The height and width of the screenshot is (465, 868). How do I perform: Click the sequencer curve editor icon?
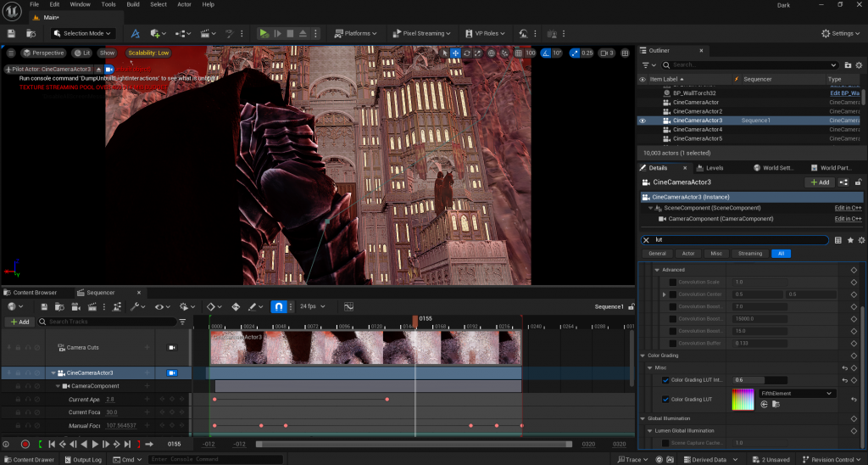click(348, 306)
